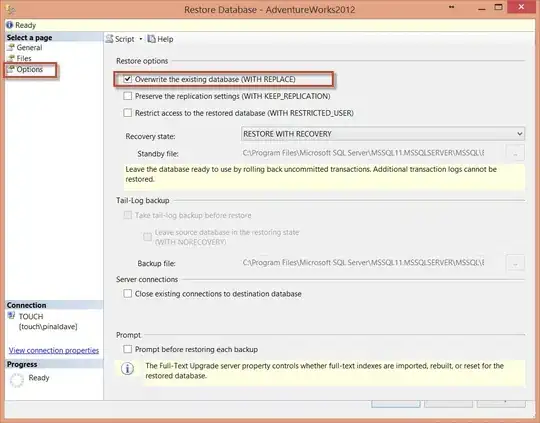Enable Close existing connections to destination database

[127, 293]
